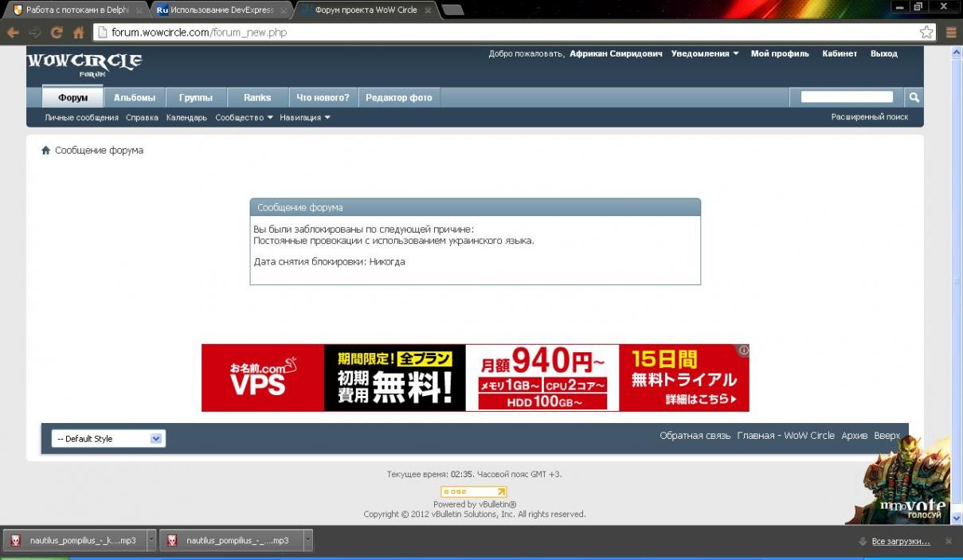Click the forum search magnifier icon
This screenshot has width=963, height=560.
pos(914,97)
